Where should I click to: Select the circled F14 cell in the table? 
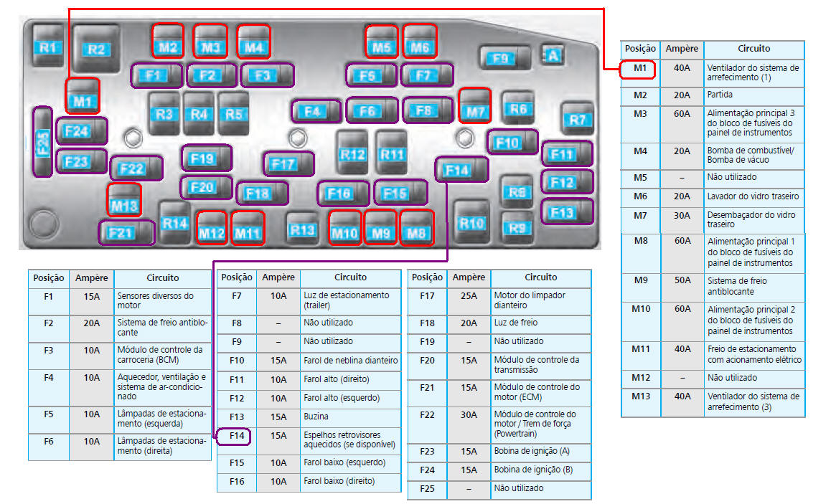click(236, 435)
